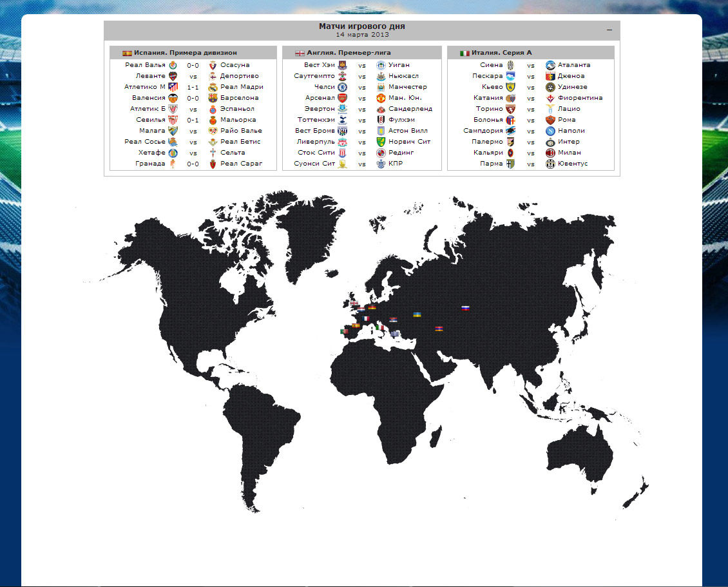Viewport: 728px width, 587px height.
Task: Click the Рома club crest
Action: click(x=550, y=120)
